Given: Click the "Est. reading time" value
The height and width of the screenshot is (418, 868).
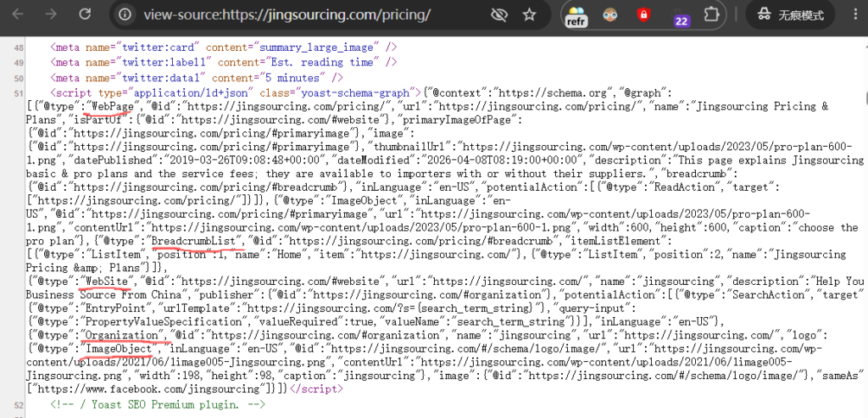Looking at the screenshot, I should click(324, 63).
